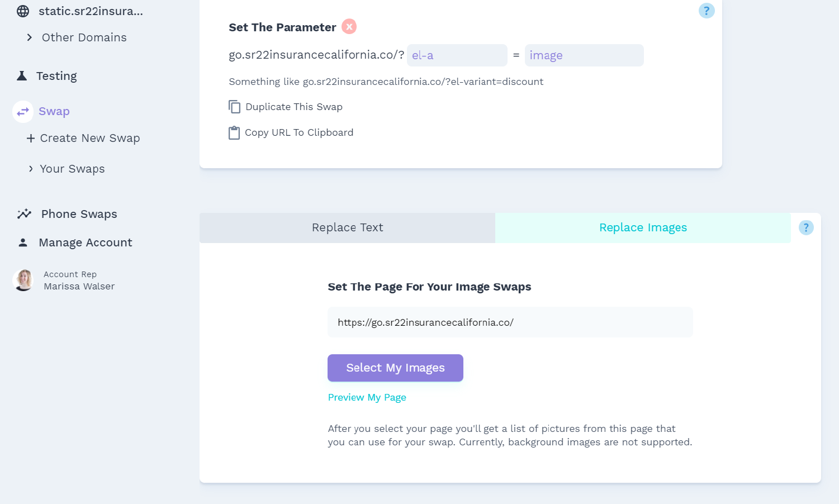This screenshot has height=504, width=839.
Task: Click the el-a parameter input field
Action: pyautogui.click(x=457, y=55)
